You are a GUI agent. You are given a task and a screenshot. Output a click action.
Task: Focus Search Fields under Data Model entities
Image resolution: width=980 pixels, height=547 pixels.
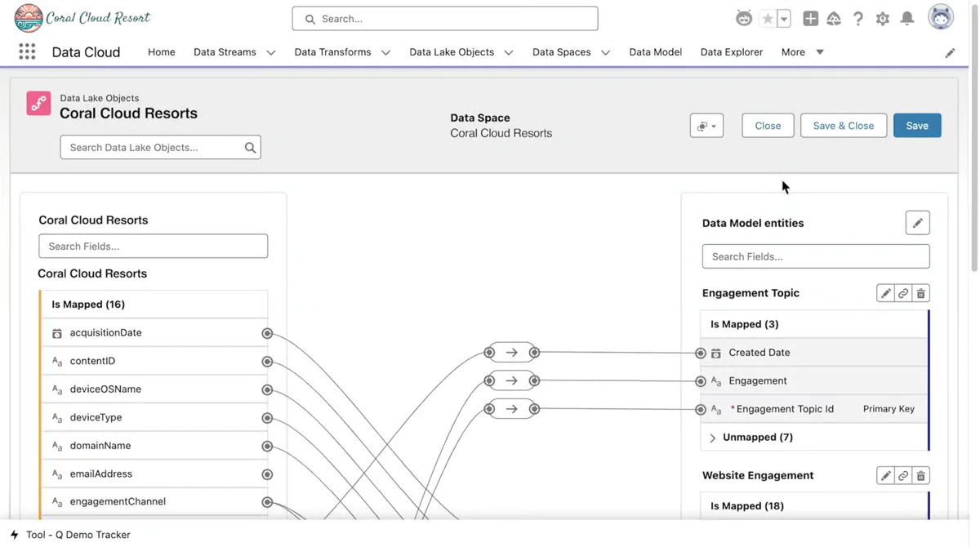(x=816, y=256)
